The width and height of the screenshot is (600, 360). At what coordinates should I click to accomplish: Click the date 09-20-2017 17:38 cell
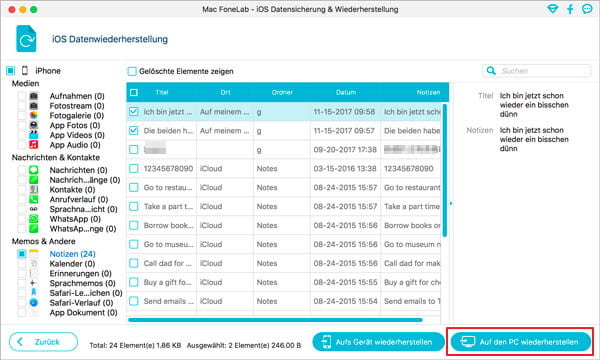click(x=345, y=150)
